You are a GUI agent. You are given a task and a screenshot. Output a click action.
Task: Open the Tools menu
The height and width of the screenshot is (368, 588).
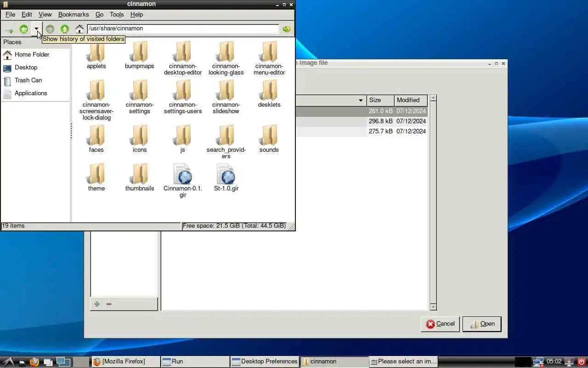pyautogui.click(x=117, y=15)
